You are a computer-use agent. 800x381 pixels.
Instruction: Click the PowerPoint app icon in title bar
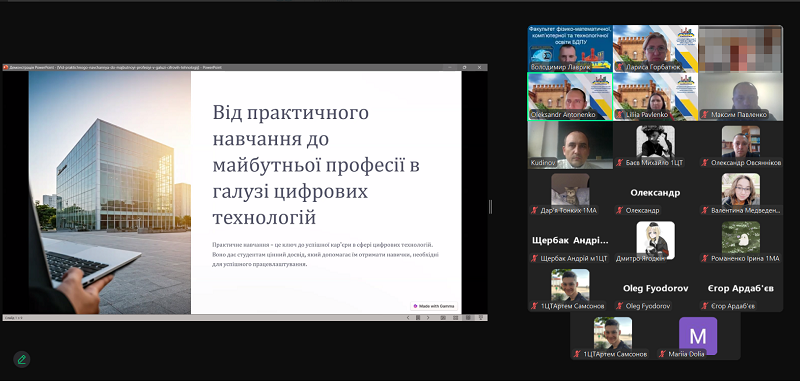[x=6, y=67]
